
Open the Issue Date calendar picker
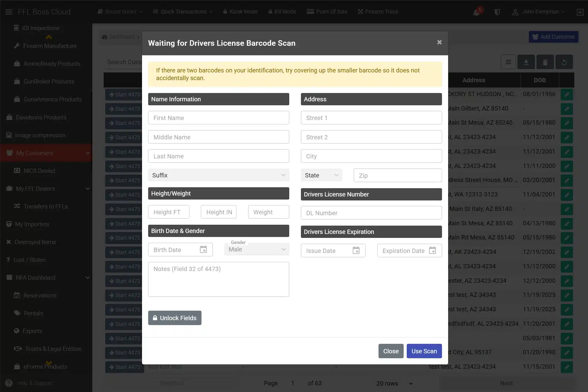tap(356, 250)
